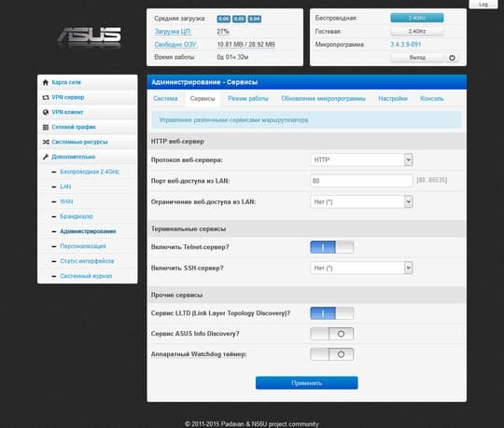Screen dimensions: 504x428
Task: Click the third load average badge
Action: click(254, 19)
